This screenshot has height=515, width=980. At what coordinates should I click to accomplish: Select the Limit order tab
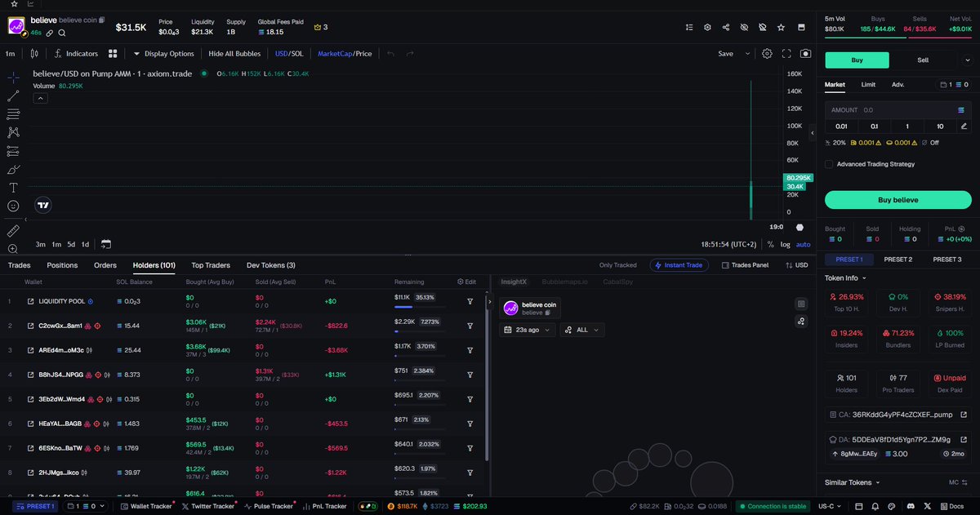pyautogui.click(x=868, y=84)
